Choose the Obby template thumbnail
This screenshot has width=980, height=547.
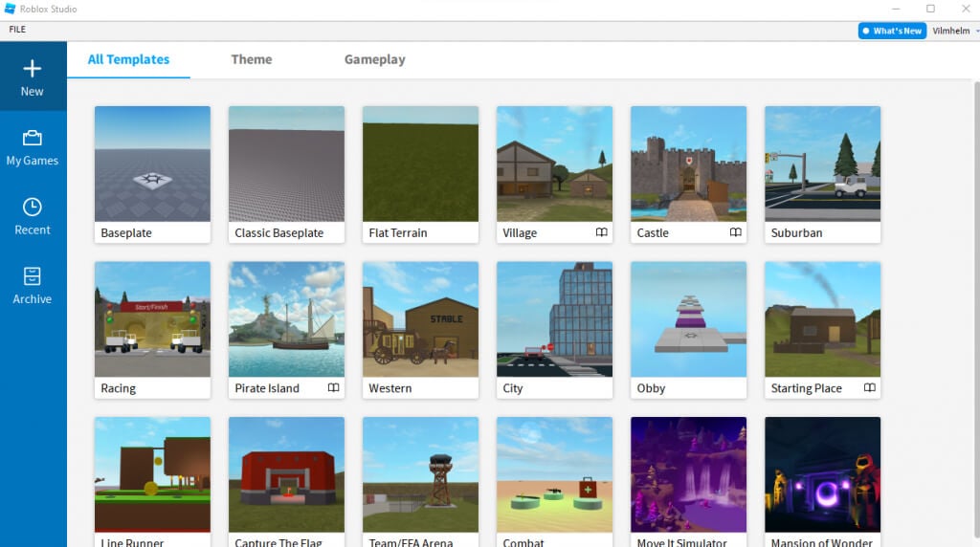tap(688, 319)
